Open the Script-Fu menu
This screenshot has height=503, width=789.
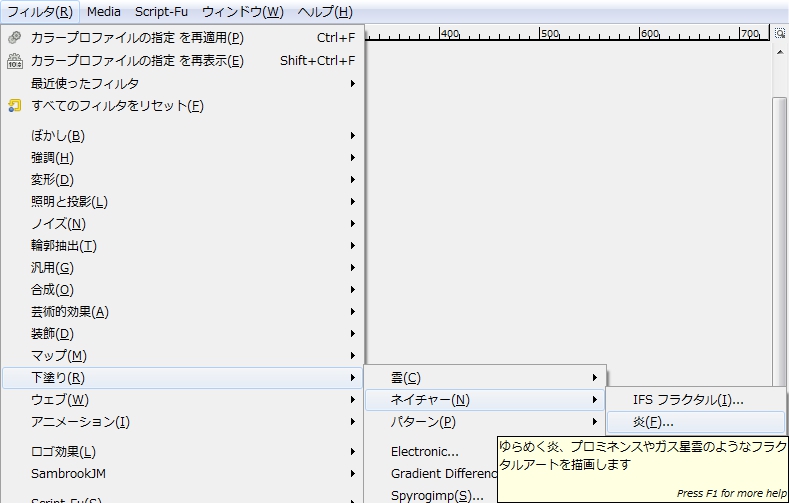(x=161, y=12)
